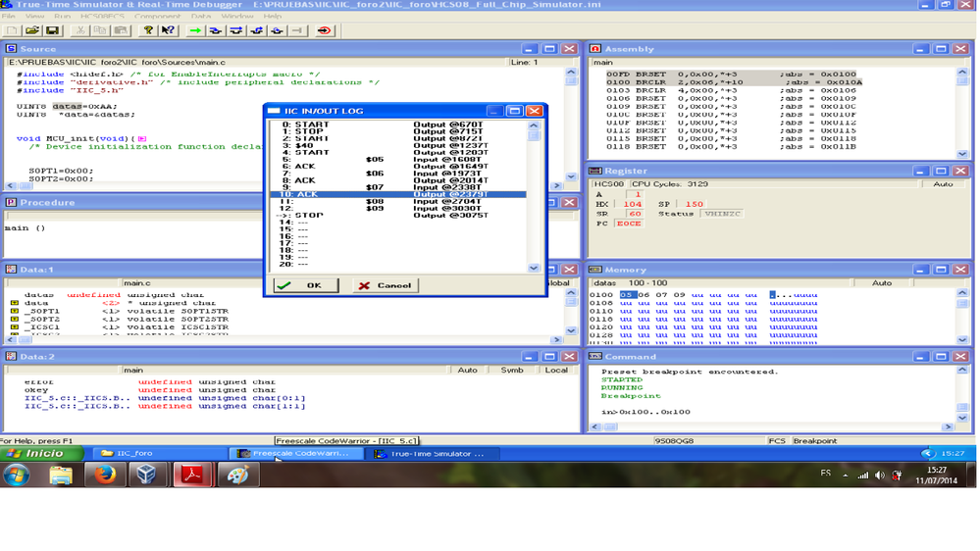Open the Window menu

click(x=237, y=17)
